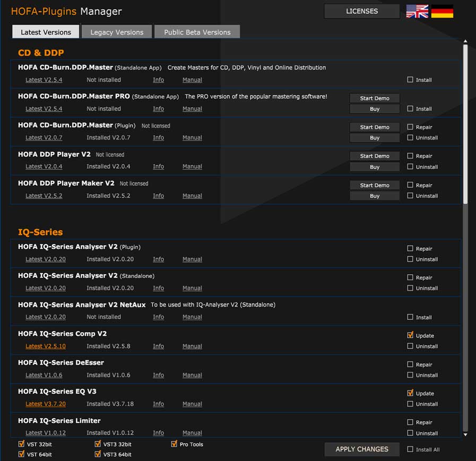The image size is (476, 461).
Task: Open the LICENSES window
Action: click(362, 11)
